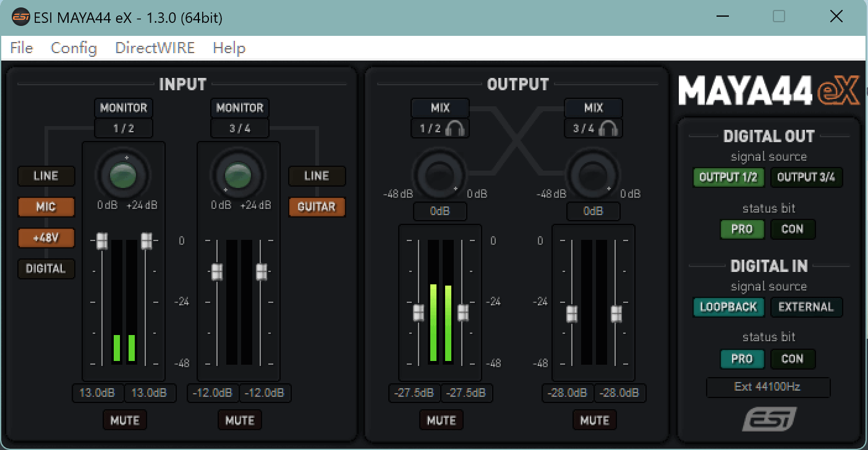
Task: Set Digital In status bit to PRO
Action: pyautogui.click(x=742, y=359)
